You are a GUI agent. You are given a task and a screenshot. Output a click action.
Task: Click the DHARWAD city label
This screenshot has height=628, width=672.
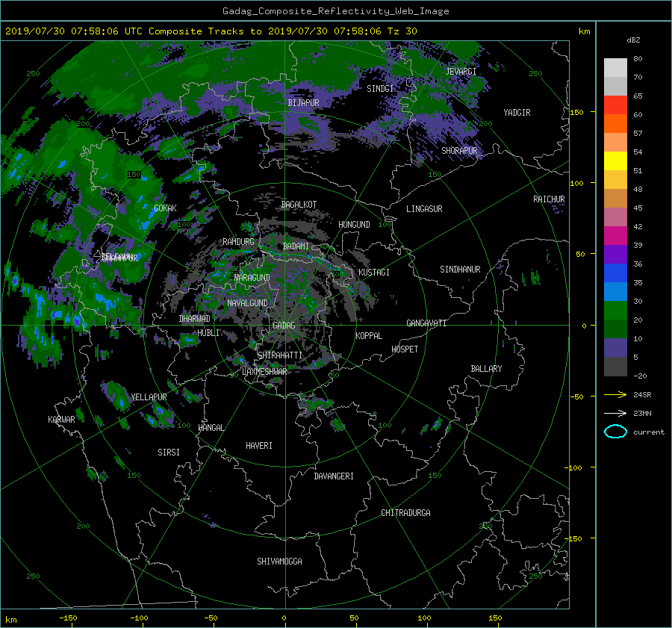click(195, 319)
